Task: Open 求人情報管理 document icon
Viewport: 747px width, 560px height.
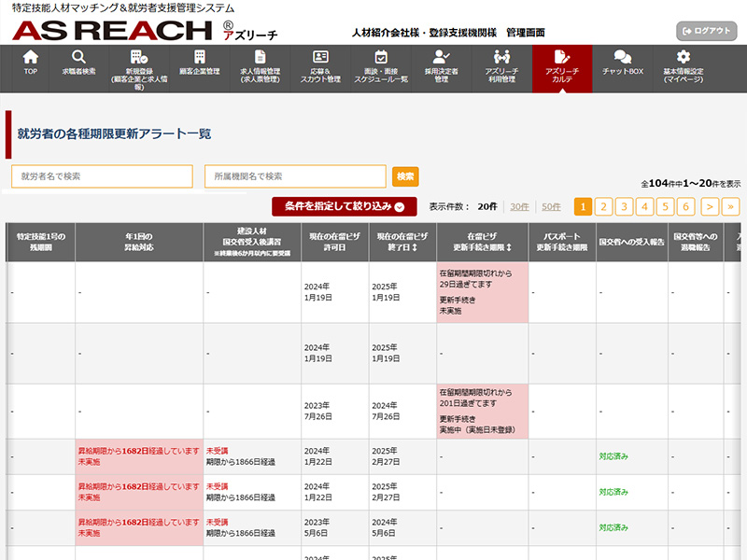Action: click(x=261, y=57)
